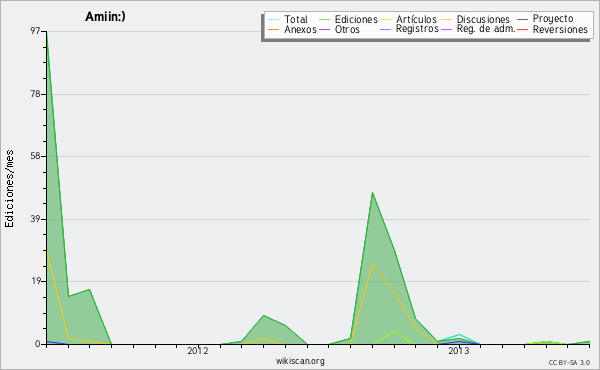The image size is (600, 370).
Task: Click the red Reversiones legend line swatch
Action: [x=522, y=29]
